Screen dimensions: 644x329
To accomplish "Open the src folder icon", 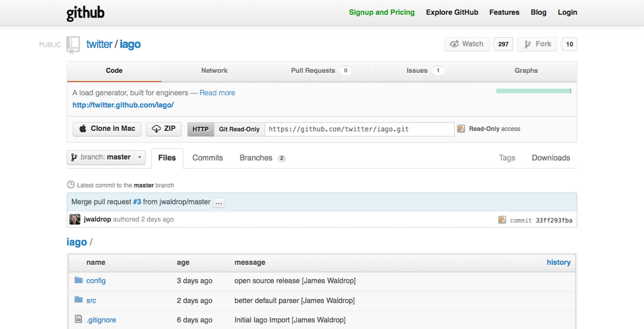I will point(79,300).
